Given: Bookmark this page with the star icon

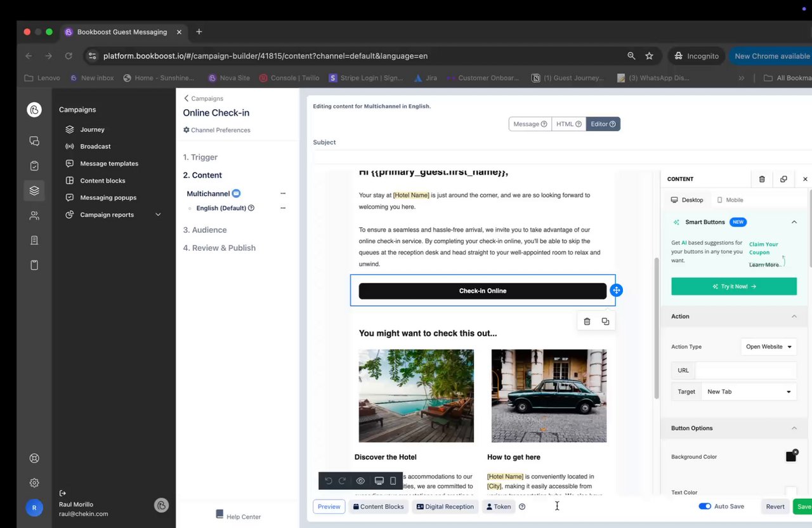Looking at the screenshot, I should point(649,56).
